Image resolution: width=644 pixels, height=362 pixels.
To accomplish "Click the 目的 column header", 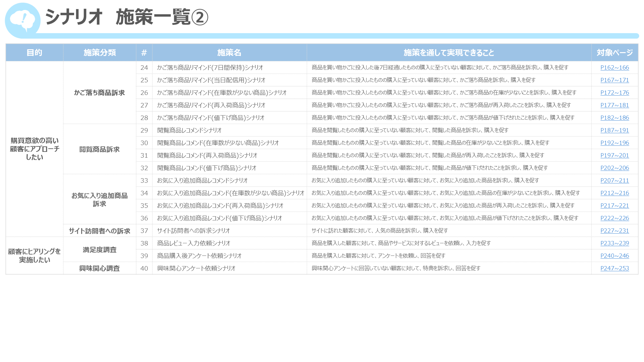I will [34, 52].
